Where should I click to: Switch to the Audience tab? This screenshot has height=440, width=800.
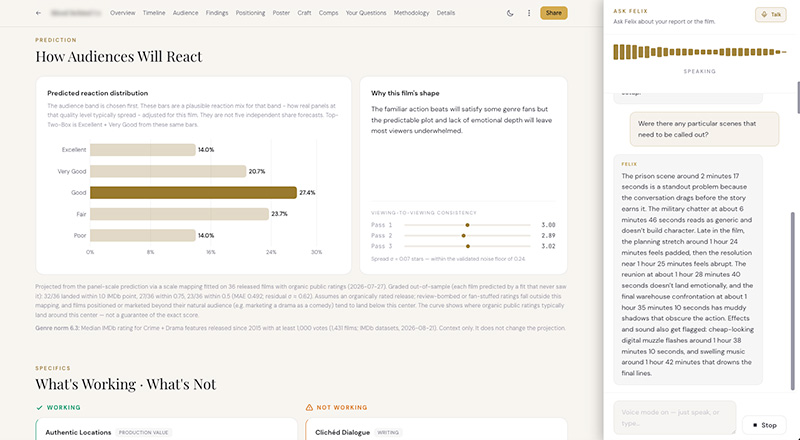pos(185,13)
